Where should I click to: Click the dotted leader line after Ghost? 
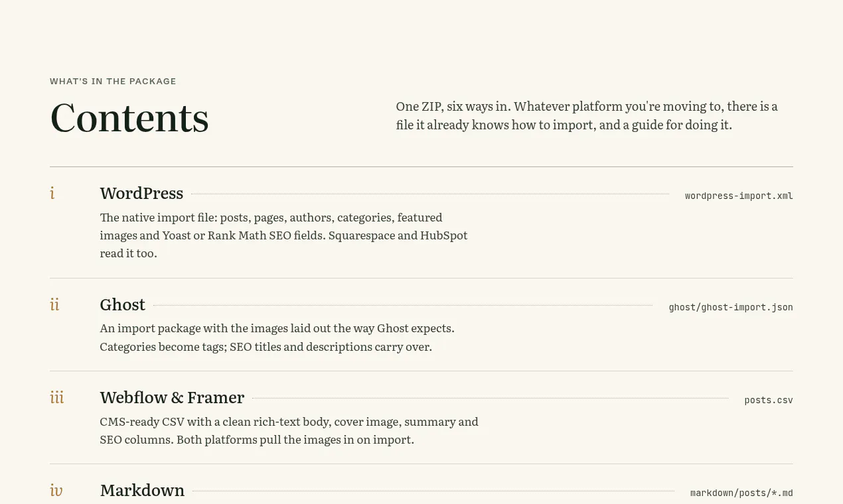tap(403, 306)
